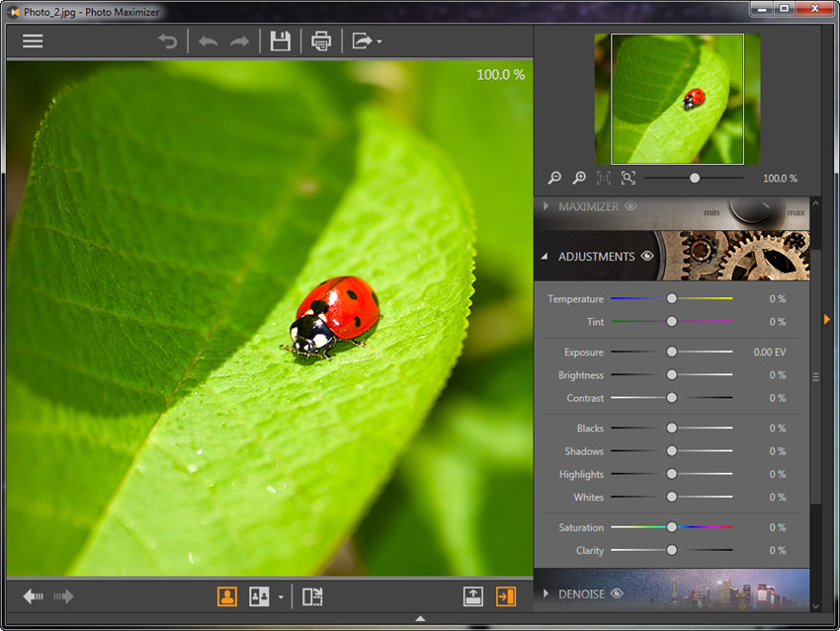Minimize the Photo Maximizer window

[x=762, y=9]
